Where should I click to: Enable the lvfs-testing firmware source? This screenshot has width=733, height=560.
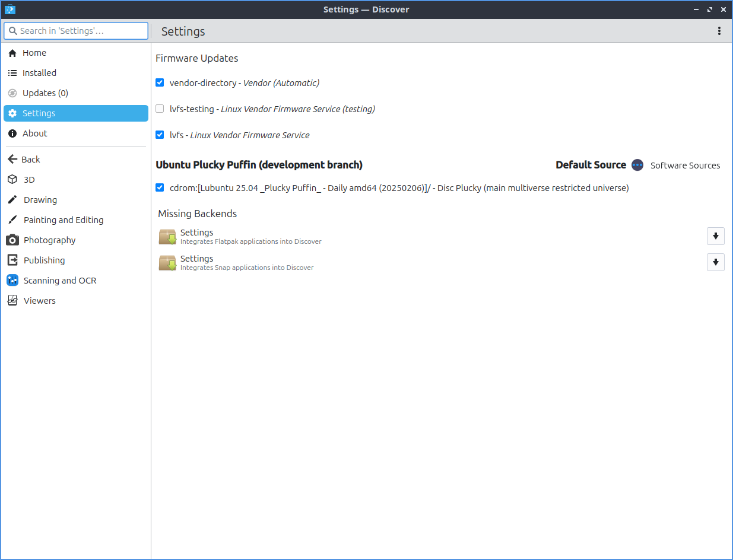(x=160, y=109)
